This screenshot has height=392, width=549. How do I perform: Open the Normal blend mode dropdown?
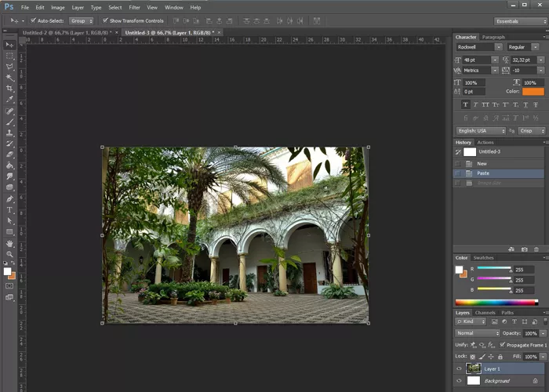tap(477, 333)
